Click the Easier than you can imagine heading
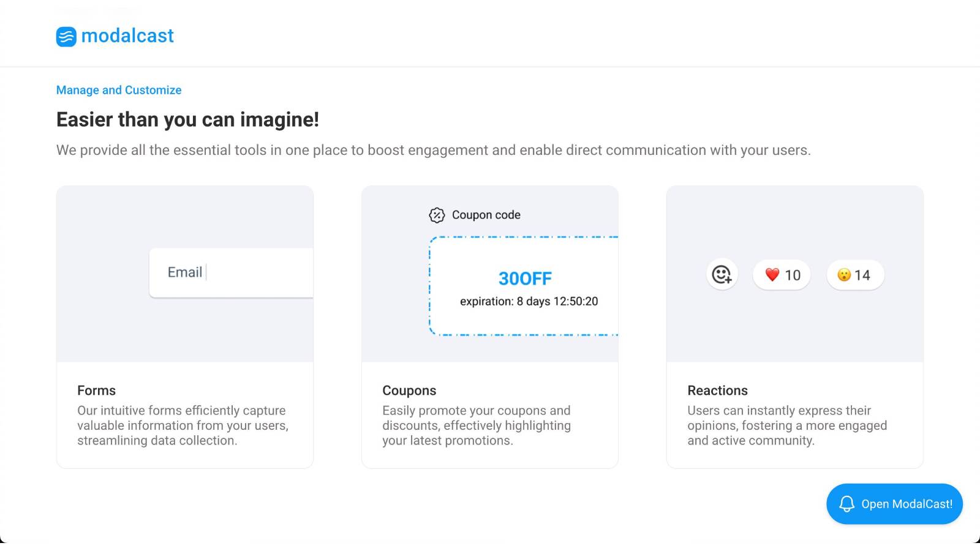The height and width of the screenshot is (551, 980). click(187, 119)
